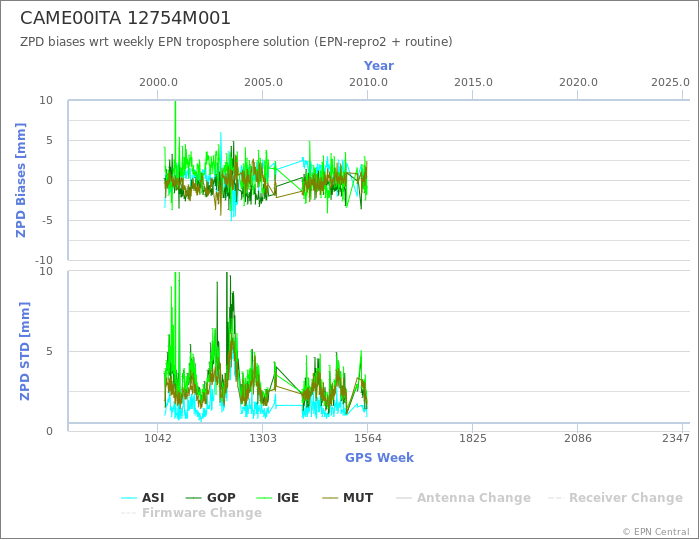The height and width of the screenshot is (540, 700).
Task: Click the 2000.0 year tick label
Action: [x=158, y=83]
